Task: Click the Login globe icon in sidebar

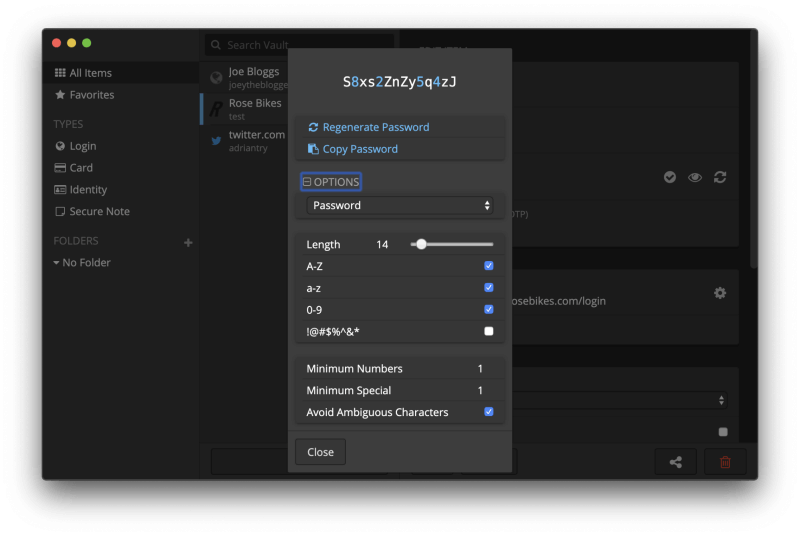Action: pos(60,146)
